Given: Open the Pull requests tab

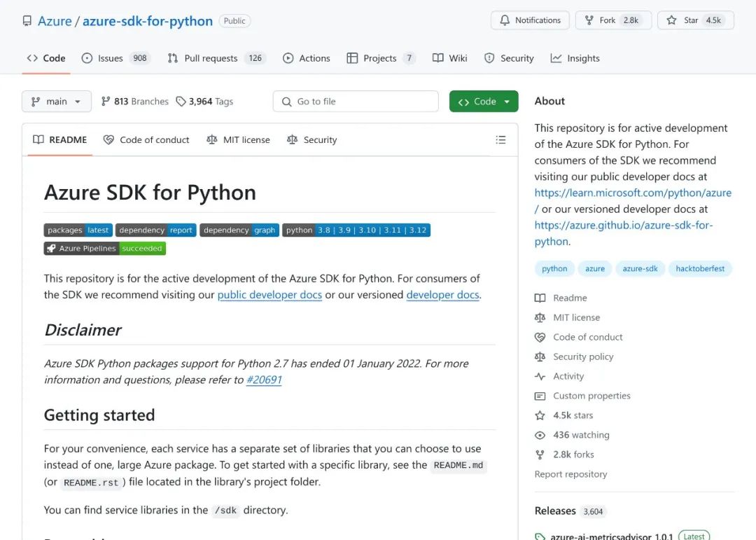Looking at the screenshot, I should pos(216,58).
